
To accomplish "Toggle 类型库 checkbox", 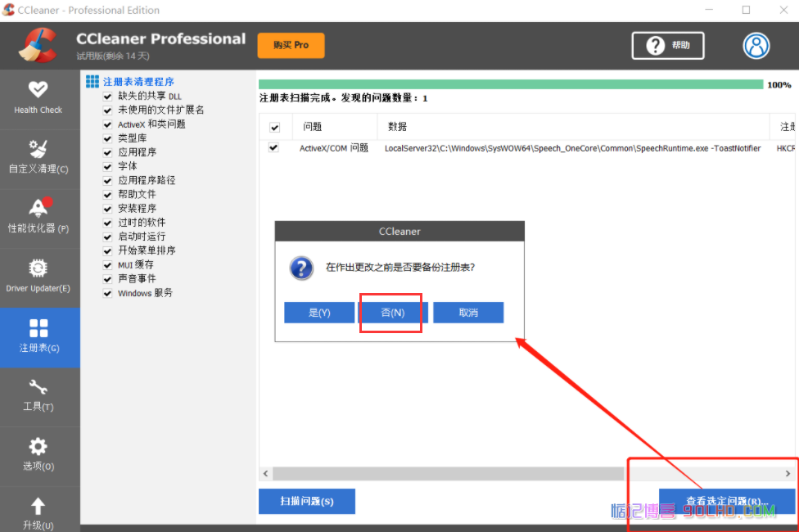I will [x=107, y=138].
